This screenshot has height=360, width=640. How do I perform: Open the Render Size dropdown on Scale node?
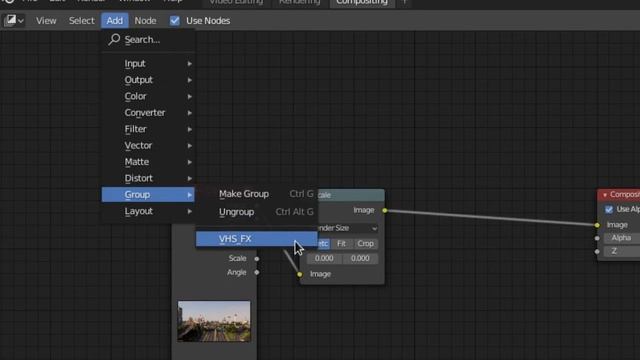[348, 228]
